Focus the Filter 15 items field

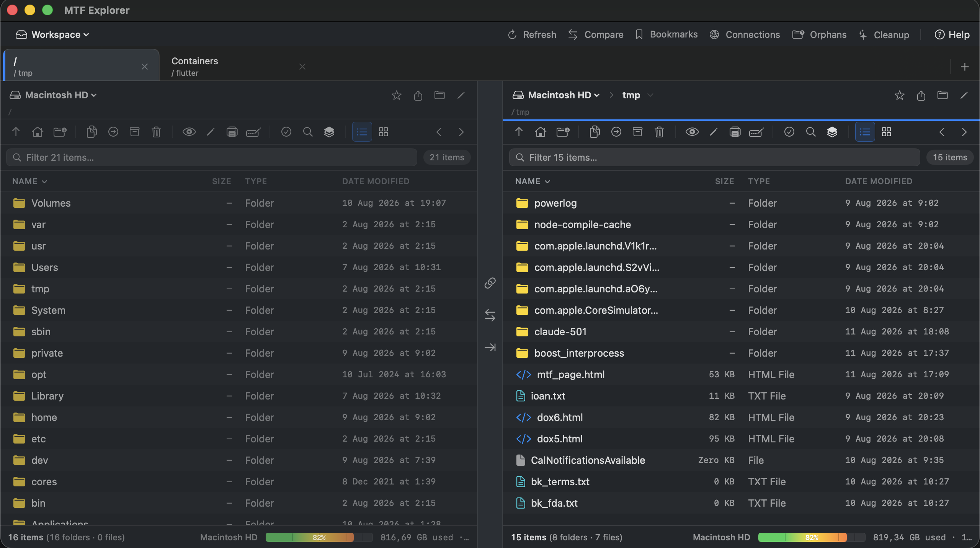pyautogui.click(x=715, y=157)
